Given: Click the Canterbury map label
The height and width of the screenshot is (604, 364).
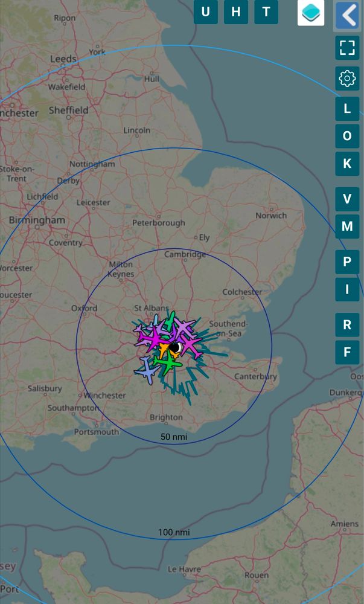Looking at the screenshot, I should click(x=255, y=376).
